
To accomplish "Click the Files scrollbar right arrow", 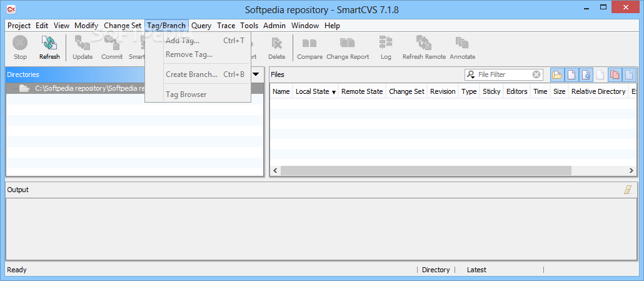I will click(631, 170).
